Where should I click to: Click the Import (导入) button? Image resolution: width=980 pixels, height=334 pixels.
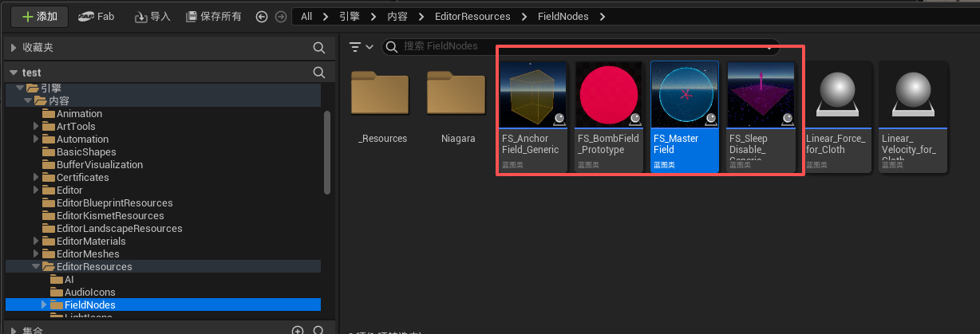point(152,16)
